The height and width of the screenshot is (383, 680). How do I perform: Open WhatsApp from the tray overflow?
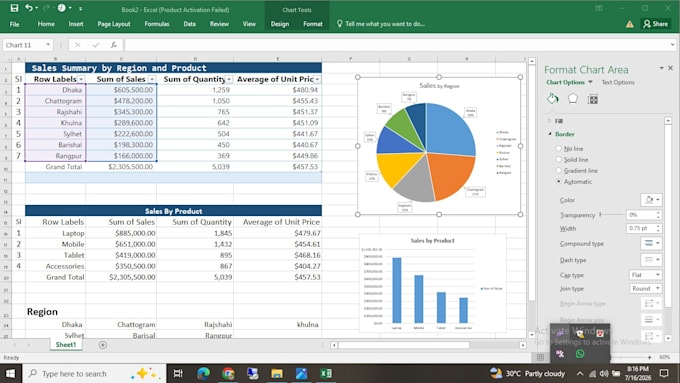point(580,354)
